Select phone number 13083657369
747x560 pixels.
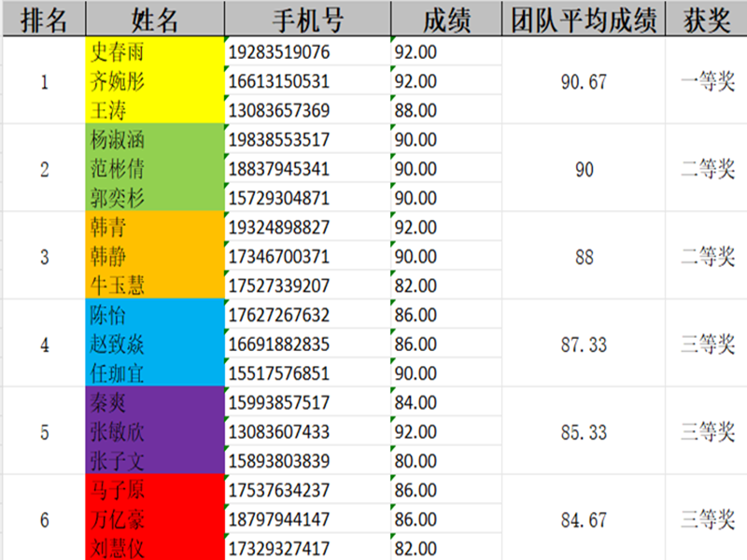(307, 109)
